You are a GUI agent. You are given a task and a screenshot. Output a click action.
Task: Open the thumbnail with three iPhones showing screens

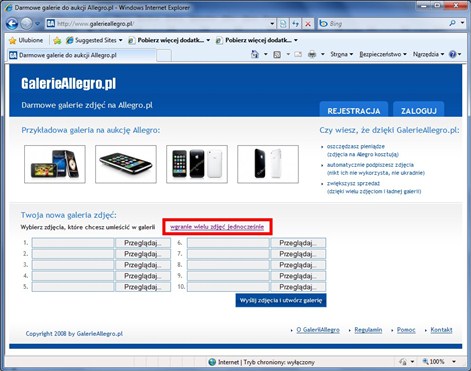(x=55, y=164)
